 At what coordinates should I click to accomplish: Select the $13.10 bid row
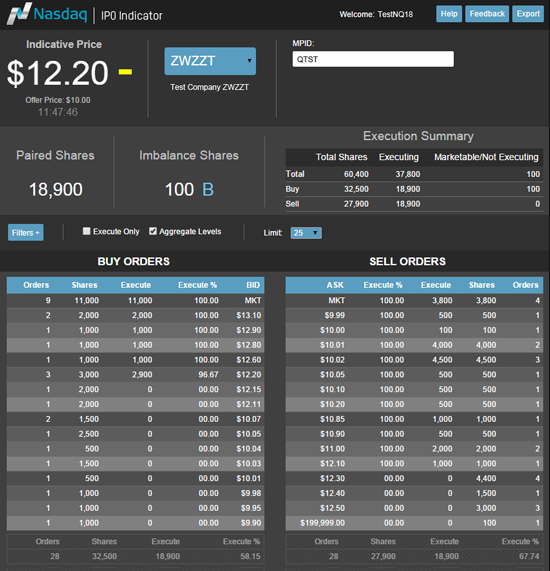tap(135, 315)
